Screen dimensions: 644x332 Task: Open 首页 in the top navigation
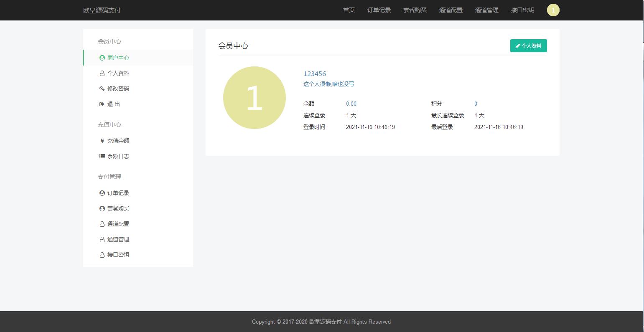click(x=349, y=10)
